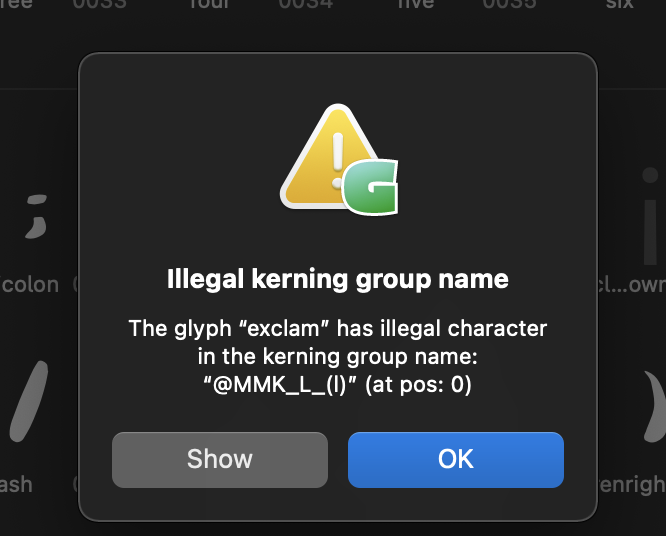Click the Illegal kerning group name title
Image resolution: width=666 pixels, height=536 pixels.
point(338,279)
